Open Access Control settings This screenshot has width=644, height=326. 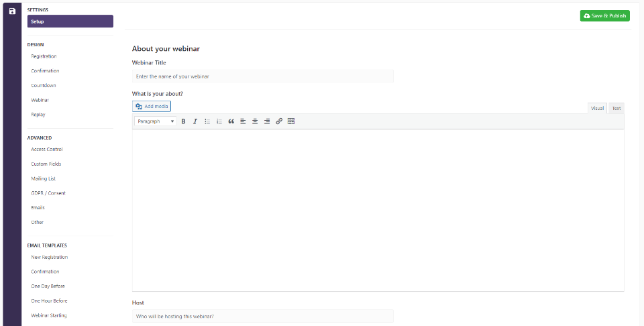tap(47, 150)
